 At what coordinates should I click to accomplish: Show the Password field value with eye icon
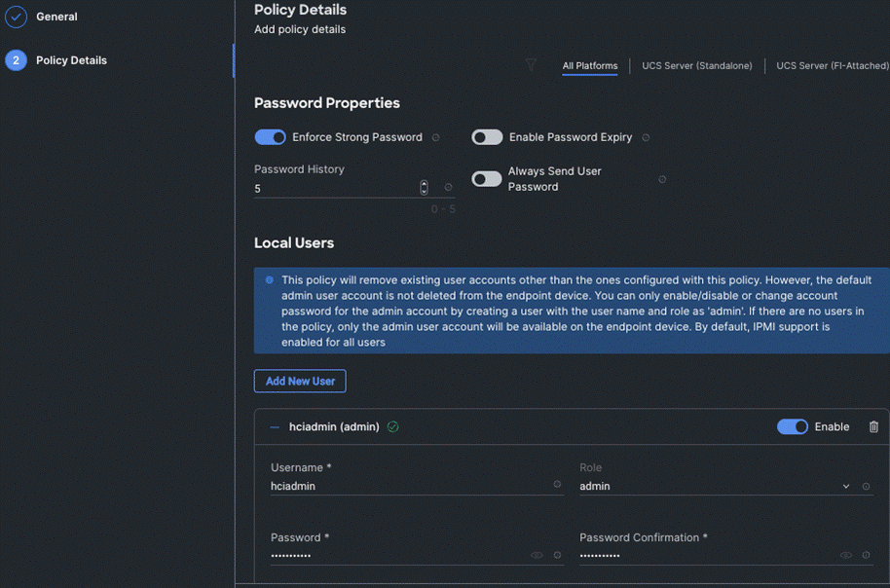(x=537, y=555)
